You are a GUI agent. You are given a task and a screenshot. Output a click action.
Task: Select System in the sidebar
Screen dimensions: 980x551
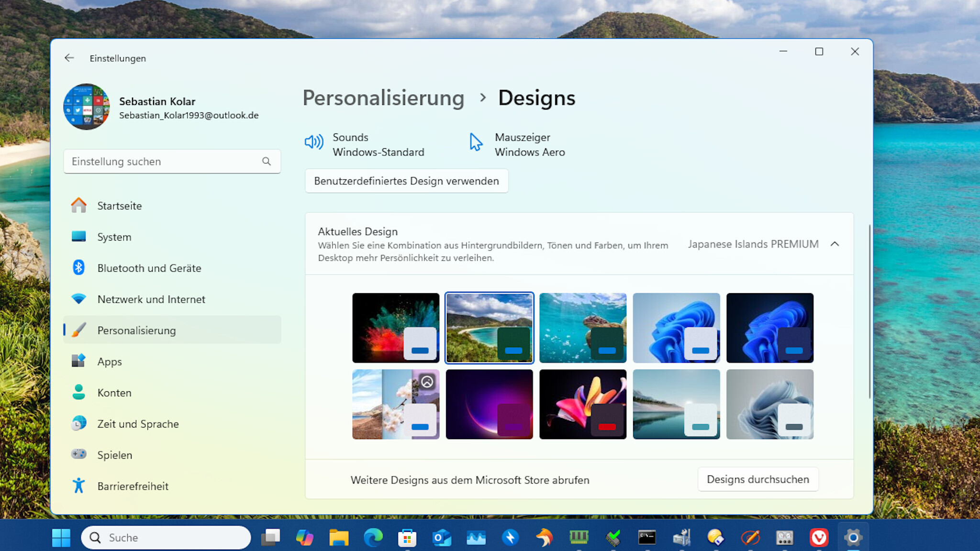click(114, 237)
